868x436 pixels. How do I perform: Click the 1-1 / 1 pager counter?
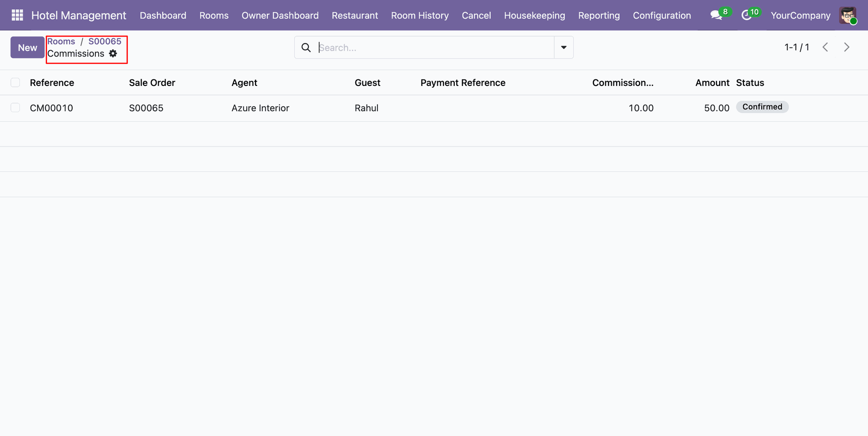pyautogui.click(x=797, y=47)
